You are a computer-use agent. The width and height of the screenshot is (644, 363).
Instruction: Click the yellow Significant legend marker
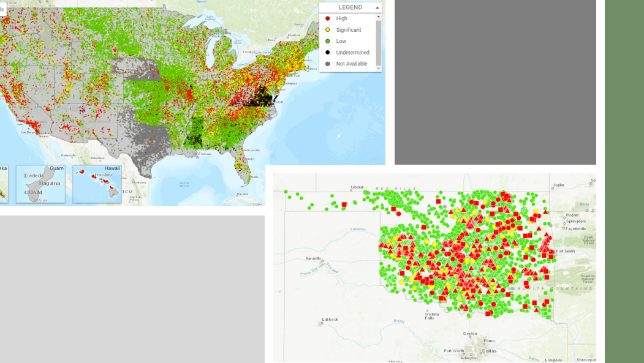pyautogui.click(x=328, y=30)
